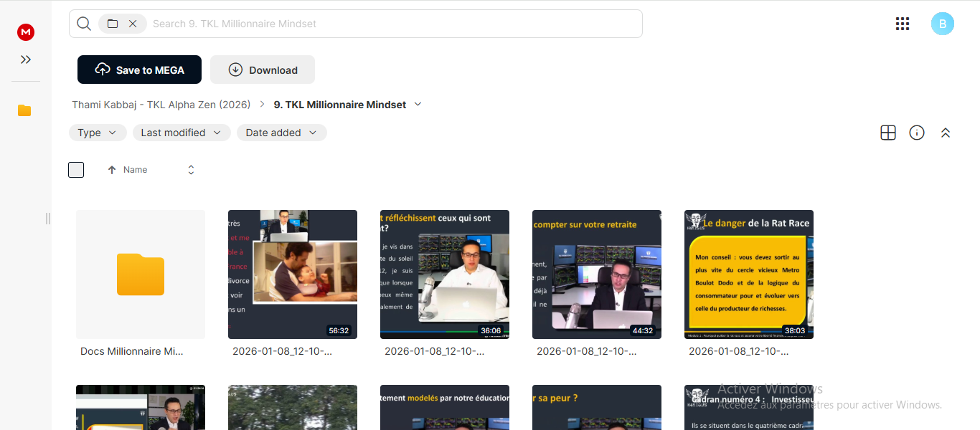This screenshot has width=980, height=430.
Task: Go to Thami Kabbaj - TKL Alpha Zen breadcrumb
Action: [161, 105]
